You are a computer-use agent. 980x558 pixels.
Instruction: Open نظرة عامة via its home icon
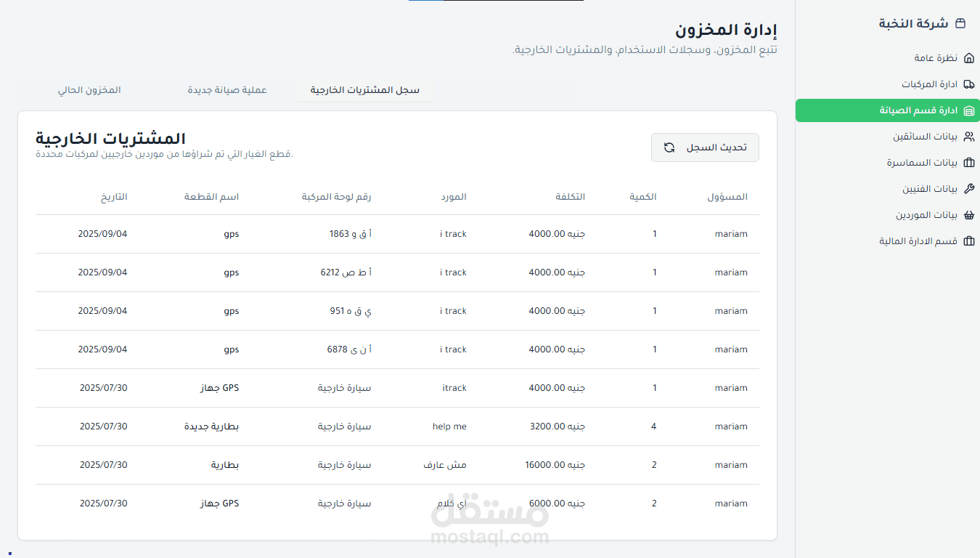coord(968,58)
